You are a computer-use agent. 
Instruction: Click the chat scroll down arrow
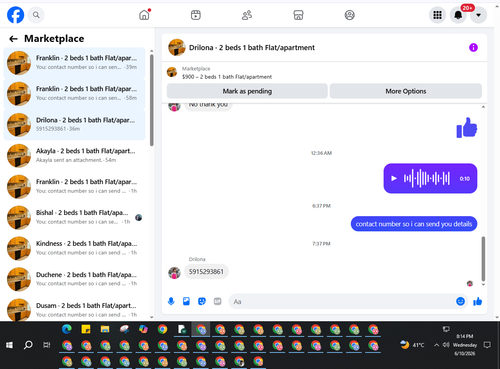click(x=483, y=285)
